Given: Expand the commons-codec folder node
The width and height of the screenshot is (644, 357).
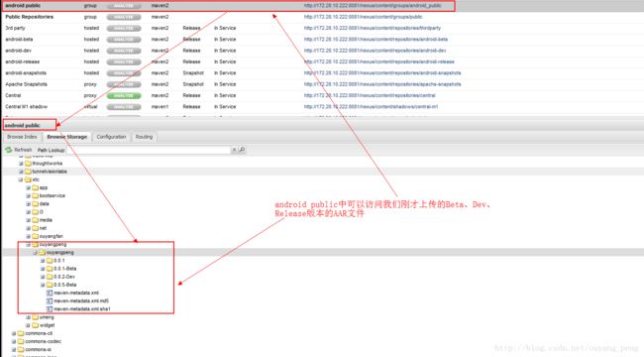Looking at the screenshot, I should point(14,341).
